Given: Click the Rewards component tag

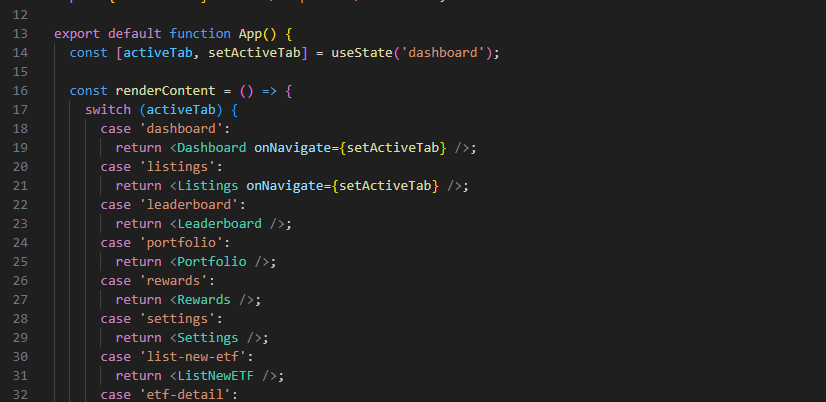Looking at the screenshot, I should (204, 299).
